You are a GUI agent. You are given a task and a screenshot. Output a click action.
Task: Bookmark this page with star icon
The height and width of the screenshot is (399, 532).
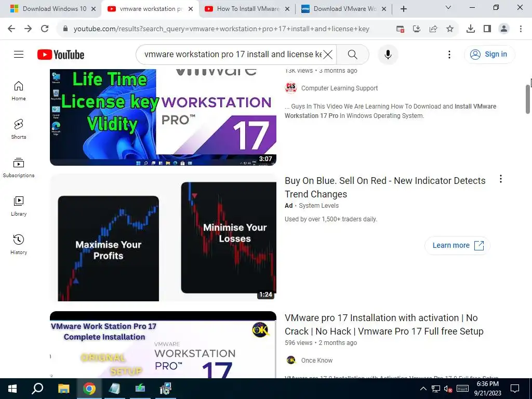450,29
